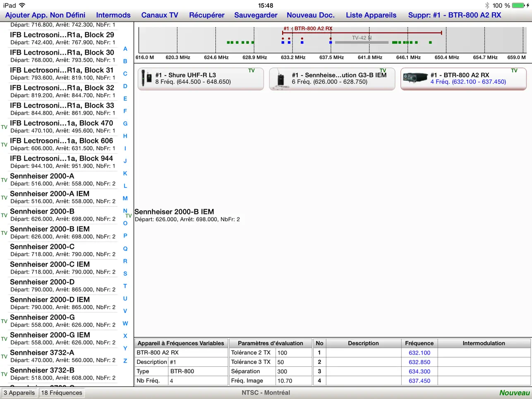Jump to index letter S

pyautogui.click(x=125, y=274)
